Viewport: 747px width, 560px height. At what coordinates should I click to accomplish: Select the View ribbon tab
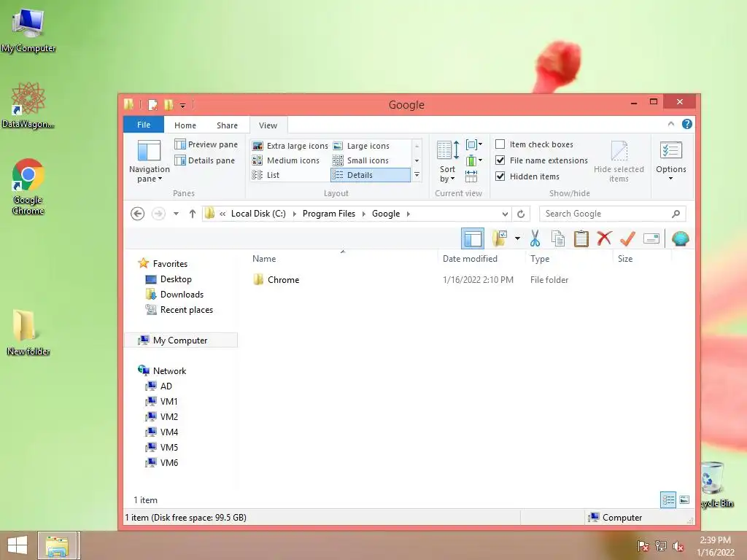(268, 125)
